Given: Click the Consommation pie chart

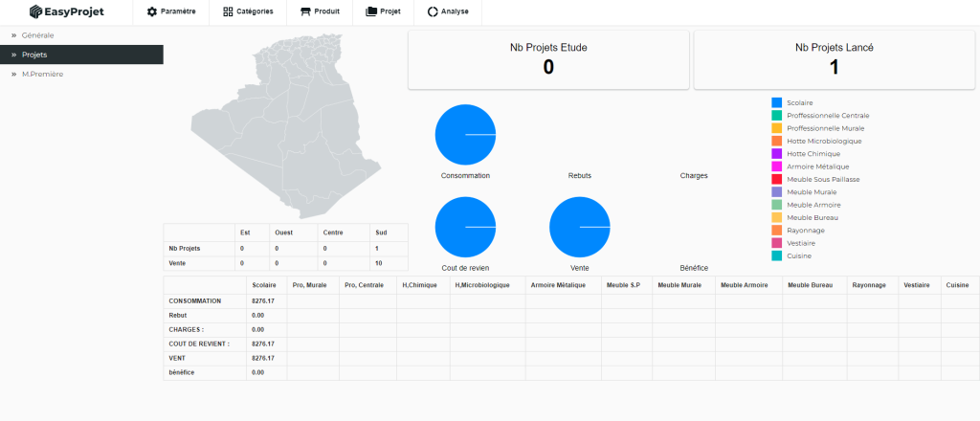Looking at the screenshot, I should coord(465,135).
